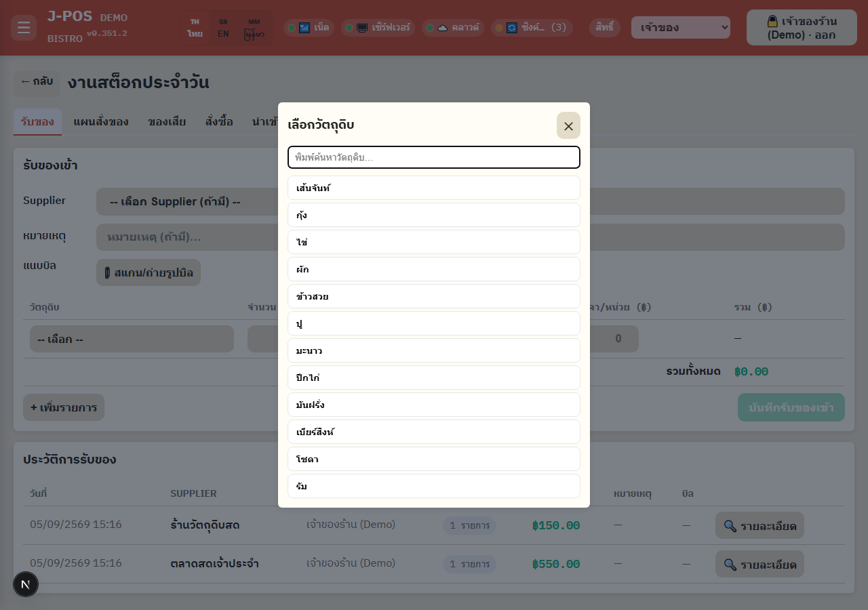This screenshot has height=610, width=868.
Task: Switch to the แผนสั่งของ tab
Action: [101, 122]
